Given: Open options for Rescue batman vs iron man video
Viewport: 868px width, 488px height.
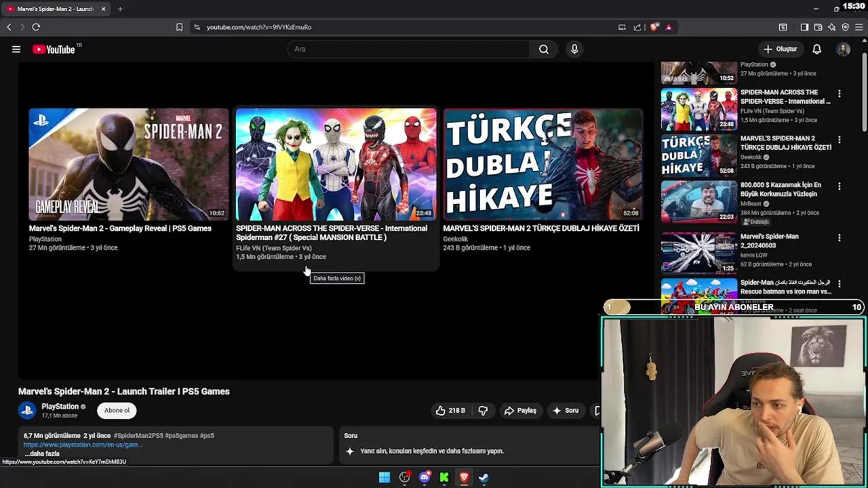Looking at the screenshot, I should [839, 284].
